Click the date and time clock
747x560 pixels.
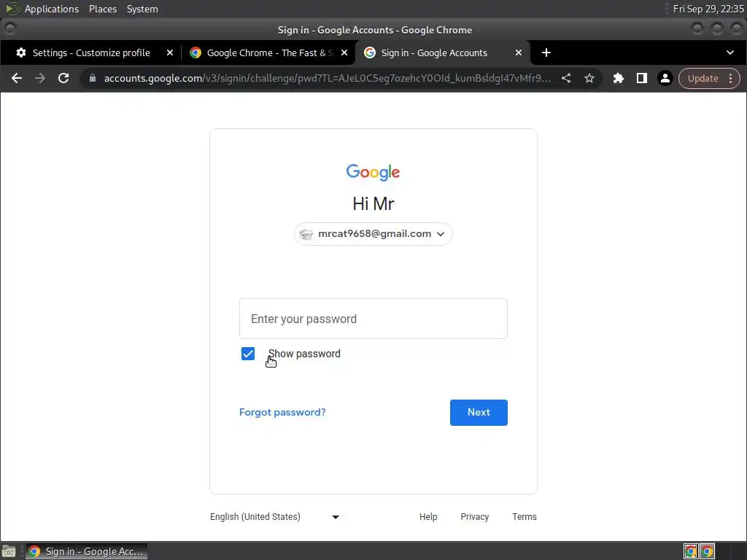point(708,9)
